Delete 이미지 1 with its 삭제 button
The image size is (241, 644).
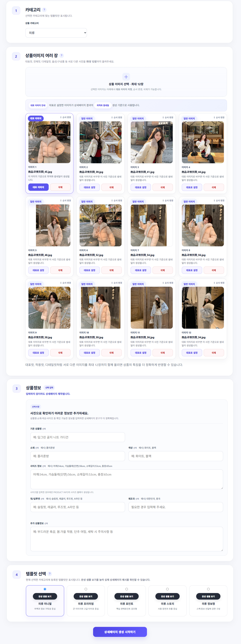point(60,187)
